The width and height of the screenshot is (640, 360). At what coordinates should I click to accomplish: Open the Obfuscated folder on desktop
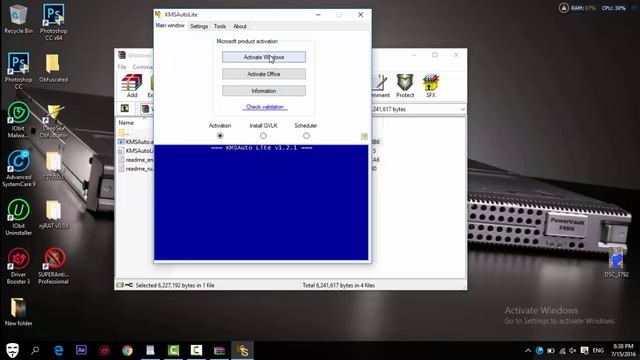pyautogui.click(x=53, y=68)
